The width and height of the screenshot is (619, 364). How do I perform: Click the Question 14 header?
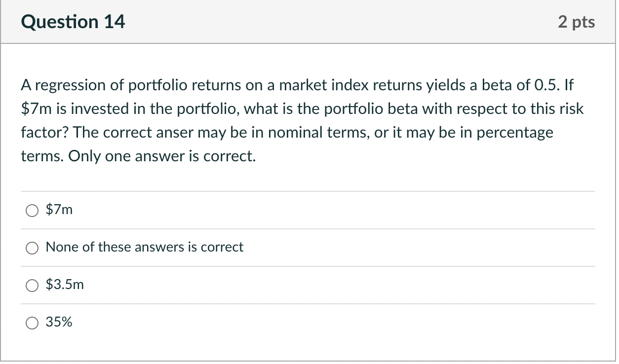(x=73, y=21)
